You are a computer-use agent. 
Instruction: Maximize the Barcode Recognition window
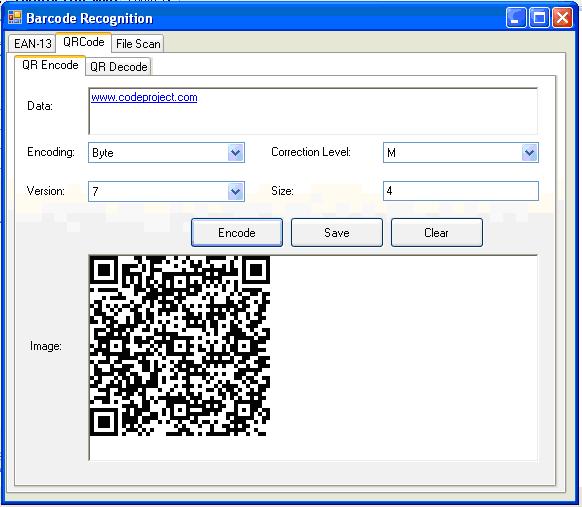coord(539,17)
